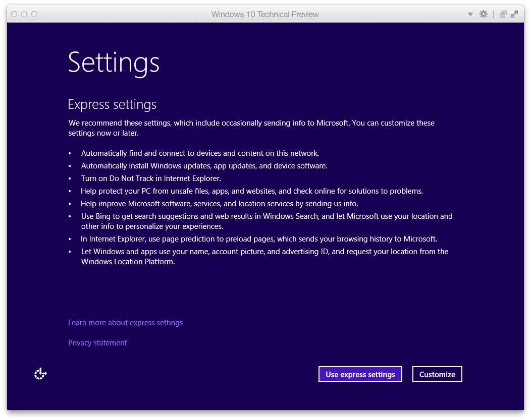Image resolution: width=531 pixels, height=420 pixels.
Task: Open the Privacy statement link
Action: (97, 342)
